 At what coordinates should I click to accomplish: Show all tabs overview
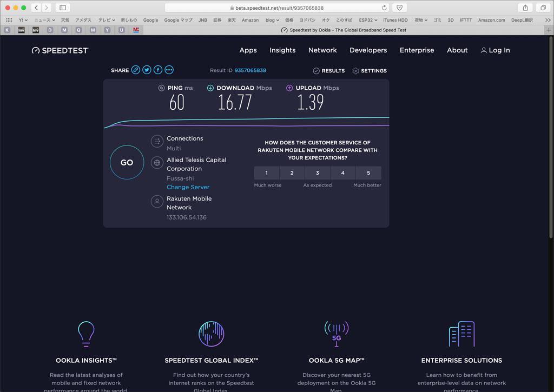(543, 8)
